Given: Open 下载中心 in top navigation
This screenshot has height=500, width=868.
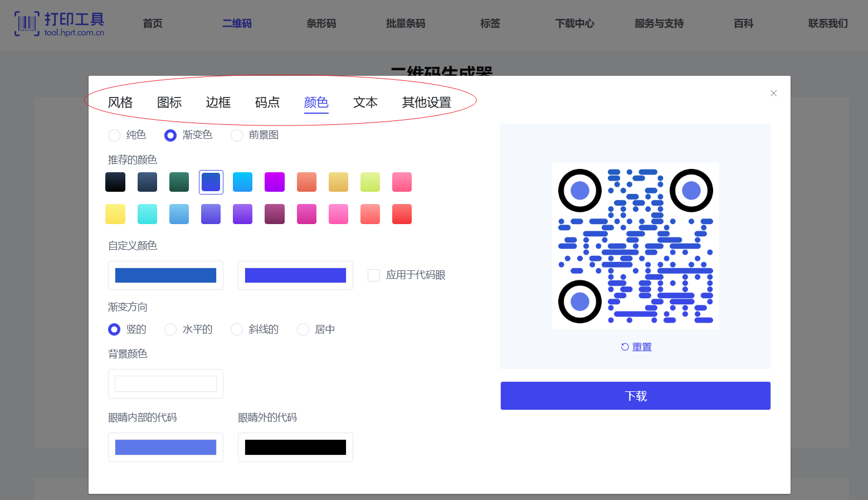Looking at the screenshot, I should [575, 23].
